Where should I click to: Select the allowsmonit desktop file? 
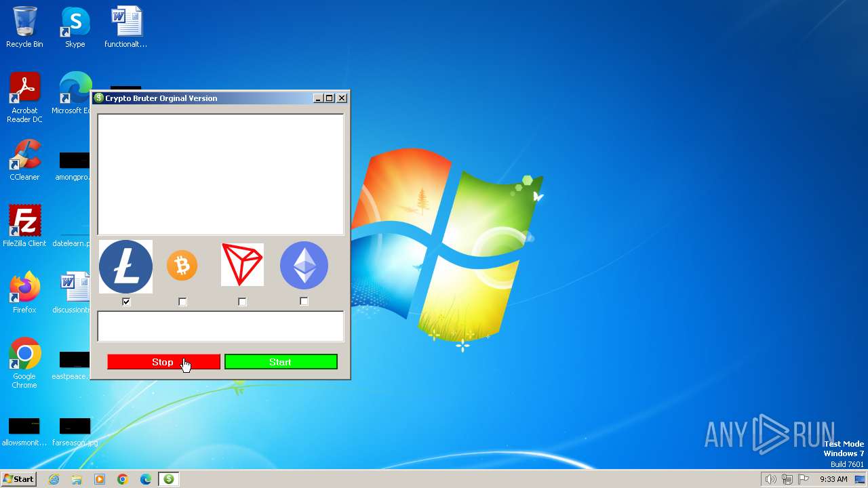click(24, 432)
